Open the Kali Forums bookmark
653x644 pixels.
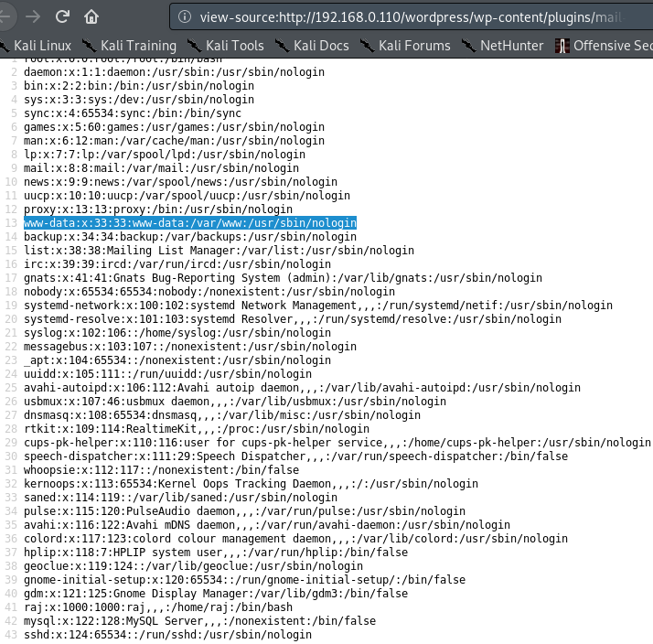point(405,46)
